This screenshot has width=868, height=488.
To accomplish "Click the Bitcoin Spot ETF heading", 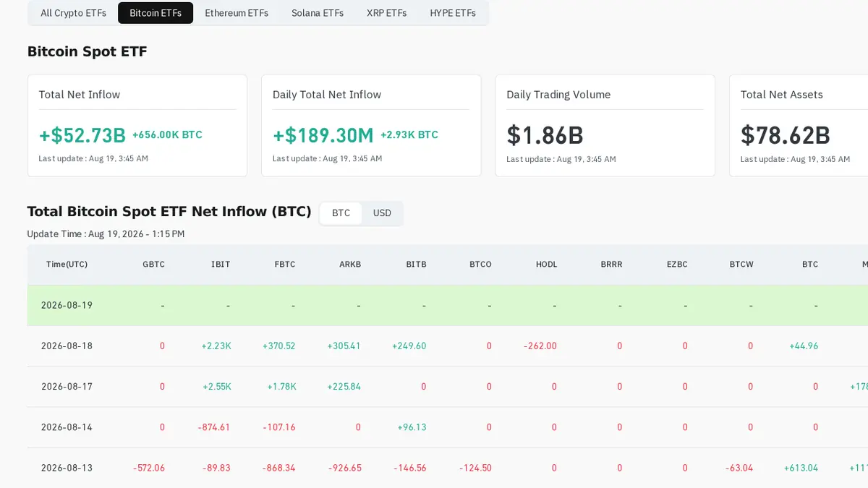I will coord(88,51).
